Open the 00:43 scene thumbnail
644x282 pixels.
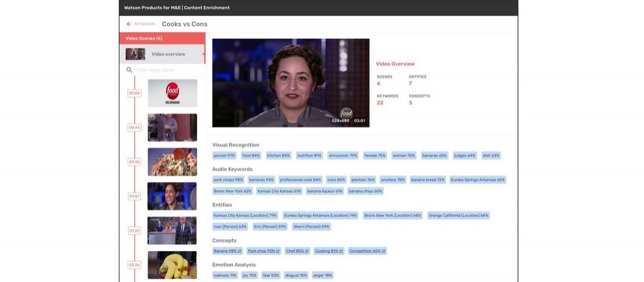pos(172,128)
